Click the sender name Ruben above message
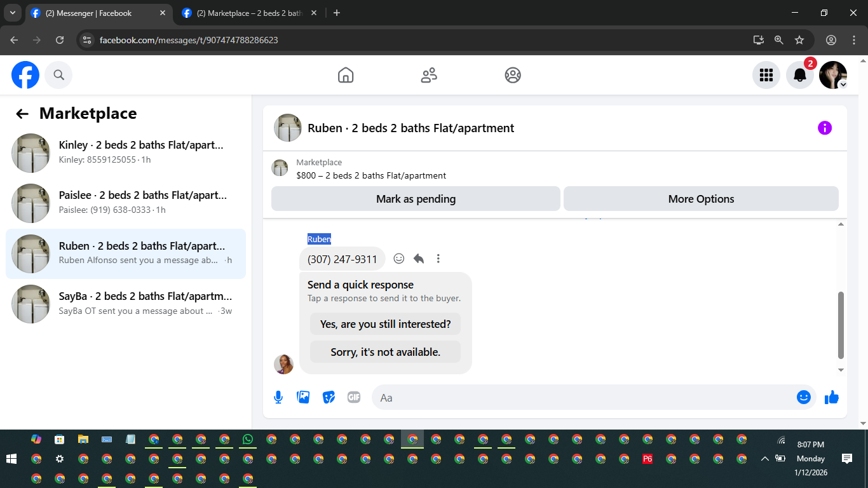The image size is (868, 488). tap(319, 239)
